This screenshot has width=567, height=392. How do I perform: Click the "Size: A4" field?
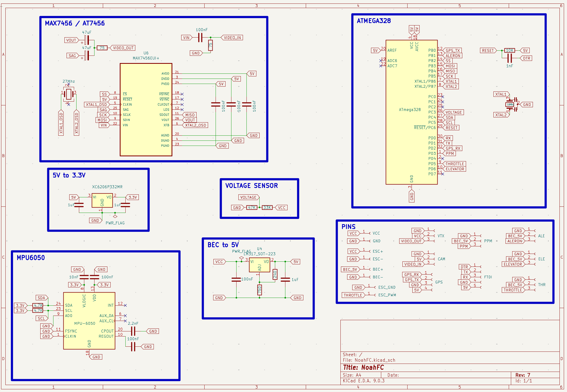[352, 375]
